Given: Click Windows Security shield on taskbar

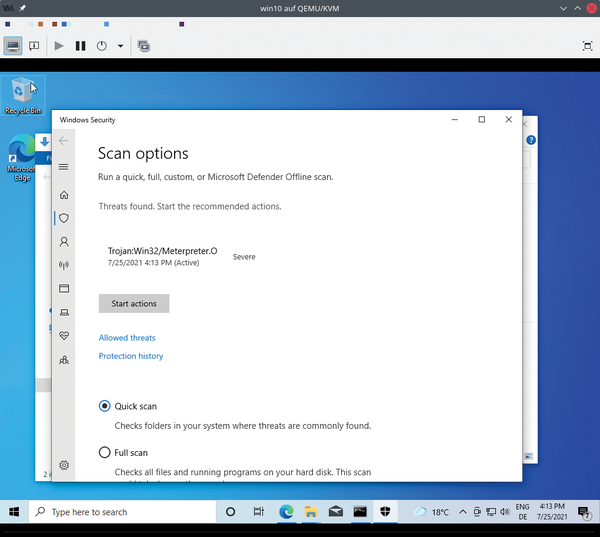Looking at the screenshot, I should (385, 512).
